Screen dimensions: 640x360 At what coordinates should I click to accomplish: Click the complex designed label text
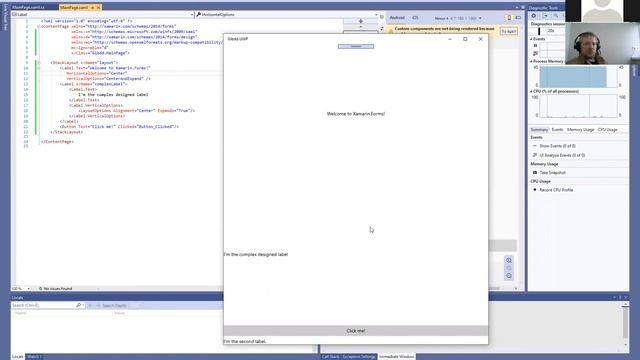(x=256, y=254)
